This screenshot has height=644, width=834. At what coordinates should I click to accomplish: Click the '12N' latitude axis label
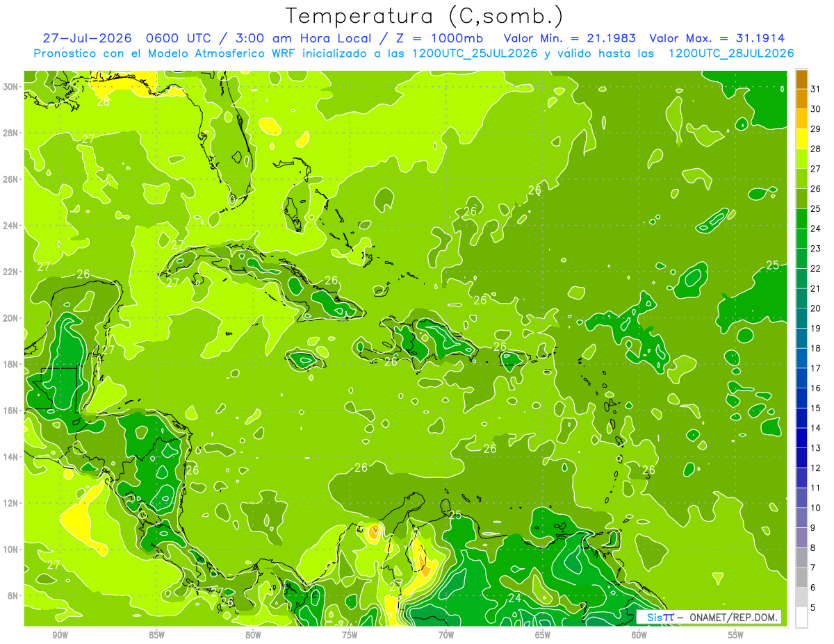coord(11,502)
